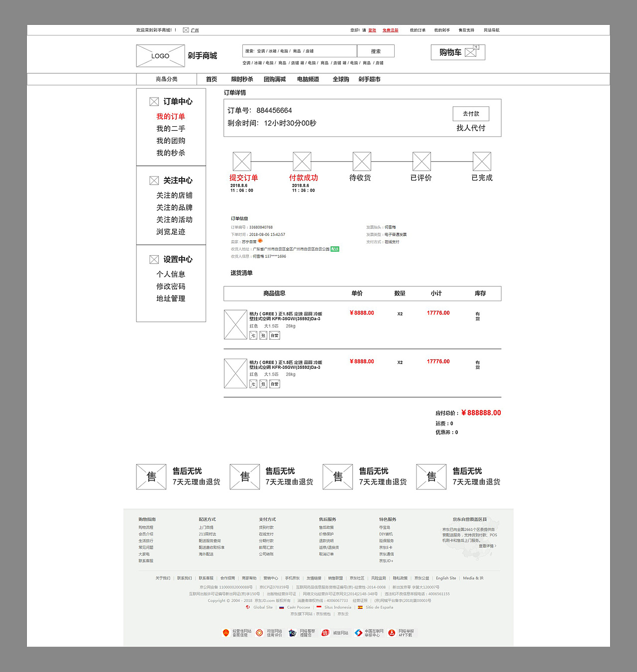Click 货到付款 footer link
This screenshot has width=637, height=672.
click(266, 527)
